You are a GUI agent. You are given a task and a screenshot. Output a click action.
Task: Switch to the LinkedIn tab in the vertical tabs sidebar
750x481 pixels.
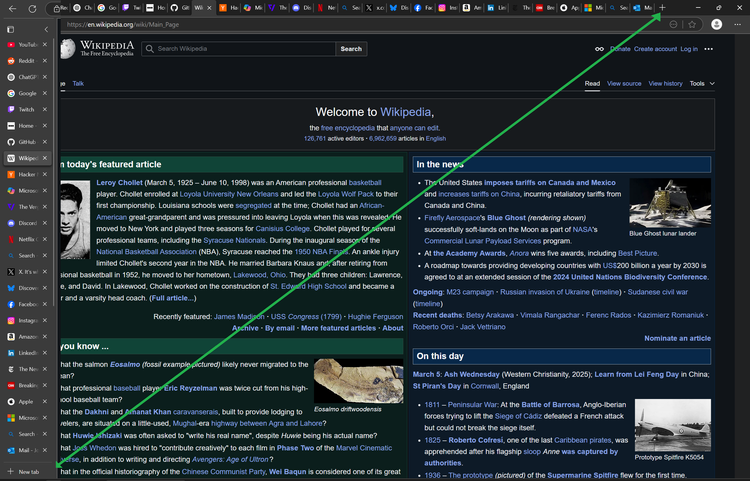(x=24, y=353)
